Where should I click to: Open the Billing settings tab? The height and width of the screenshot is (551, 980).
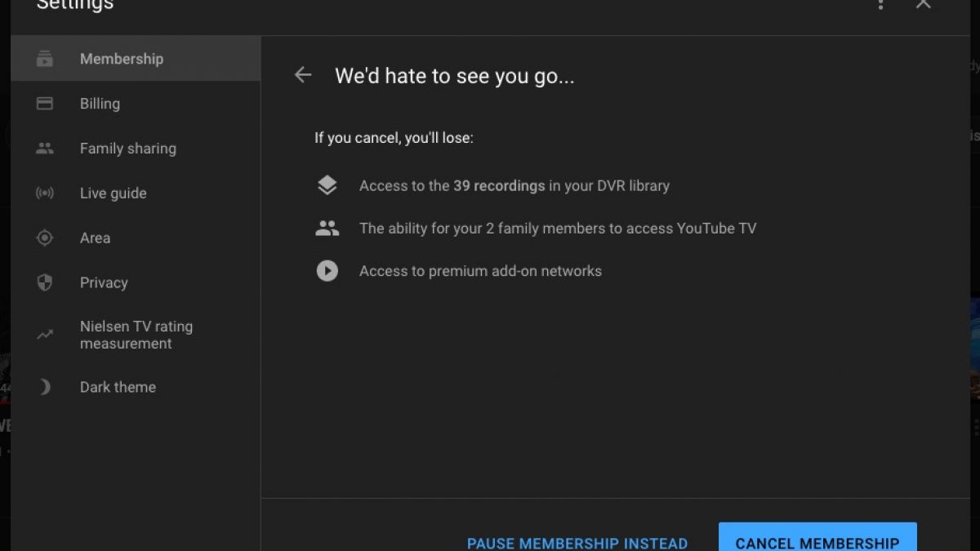[x=136, y=104]
